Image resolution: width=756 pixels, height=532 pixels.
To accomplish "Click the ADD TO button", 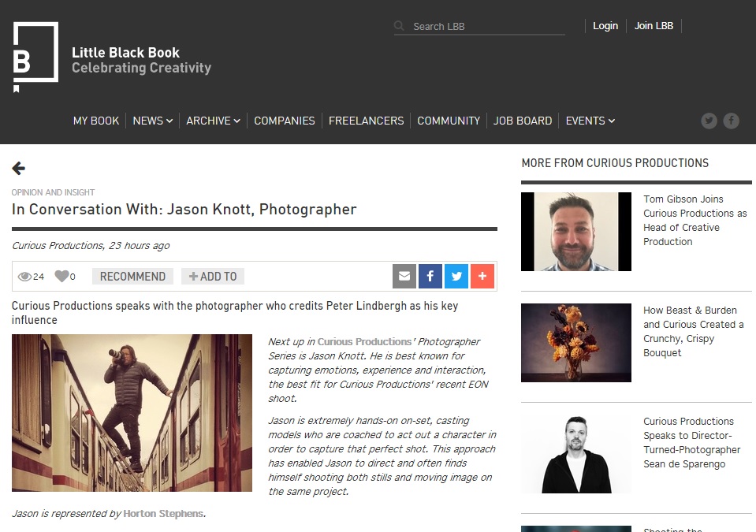I will pos(213,276).
